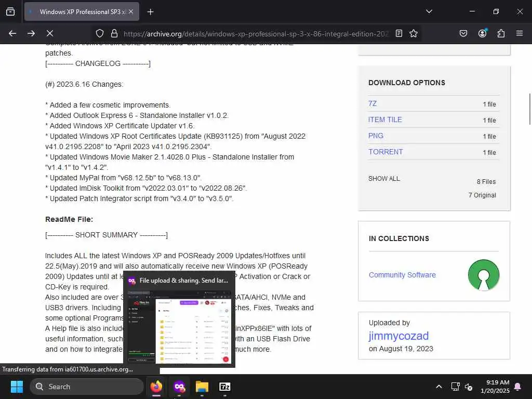Open the File upload & sharing window preview

tap(179, 319)
